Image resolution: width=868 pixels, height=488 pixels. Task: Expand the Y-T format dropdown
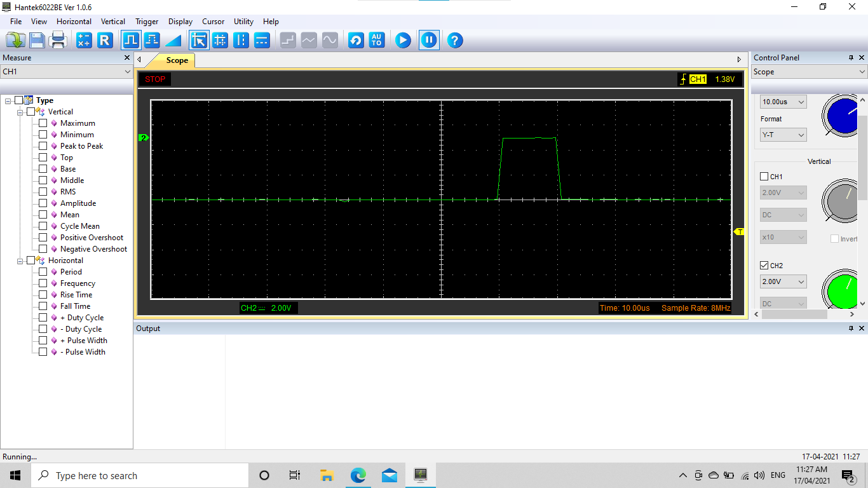pos(783,135)
